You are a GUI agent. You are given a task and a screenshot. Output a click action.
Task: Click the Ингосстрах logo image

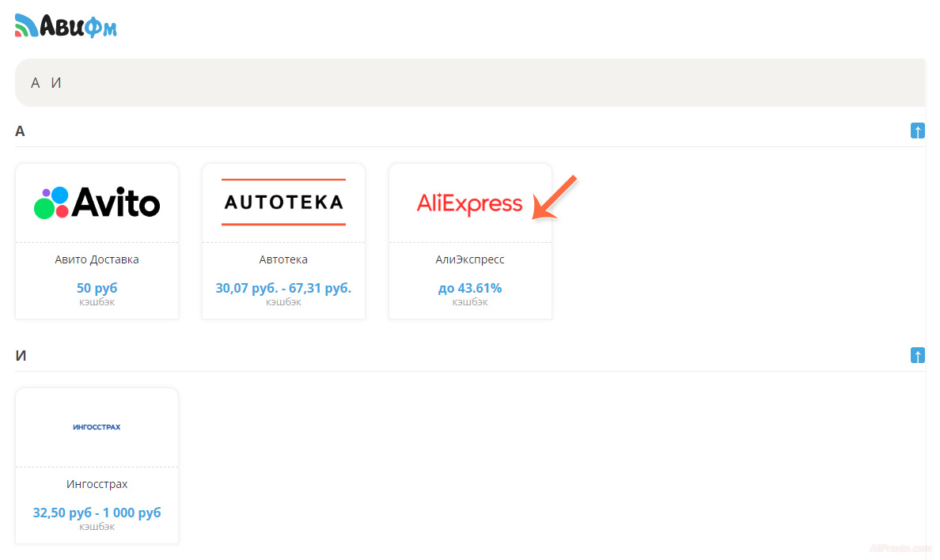[97, 427]
